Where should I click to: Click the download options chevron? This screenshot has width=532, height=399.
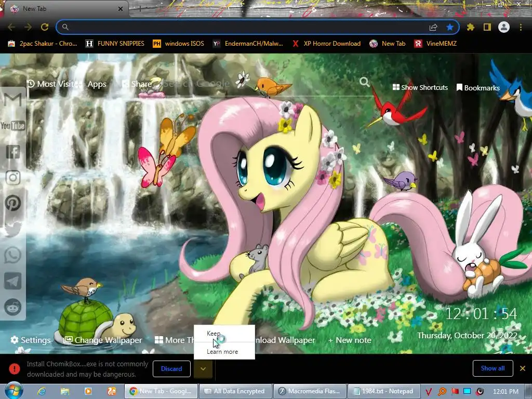pos(203,369)
